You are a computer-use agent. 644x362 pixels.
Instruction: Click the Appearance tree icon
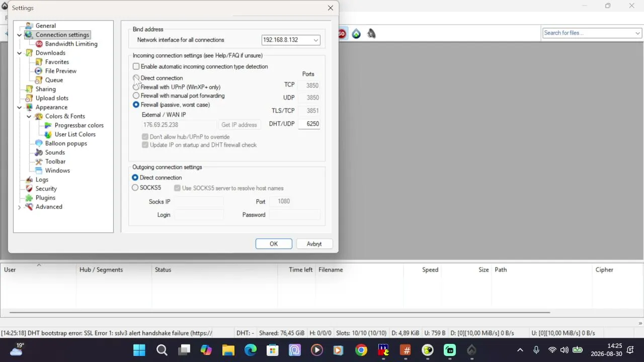coord(29,107)
